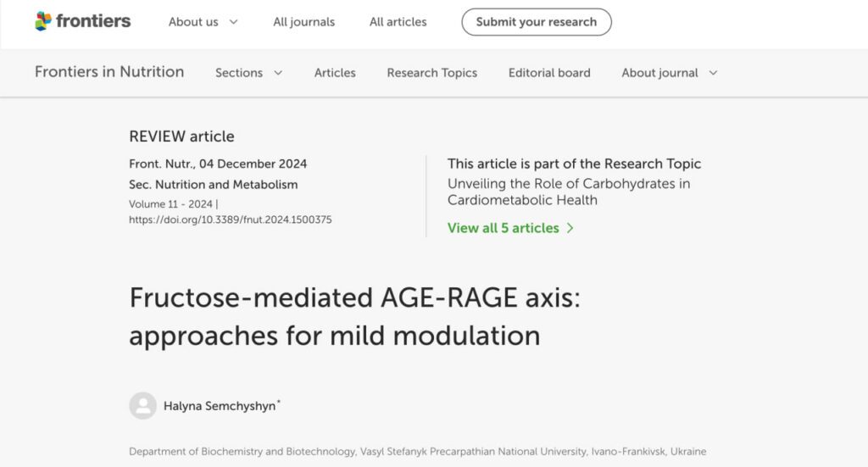Click author name Halyna Semchyshyn

coord(220,406)
